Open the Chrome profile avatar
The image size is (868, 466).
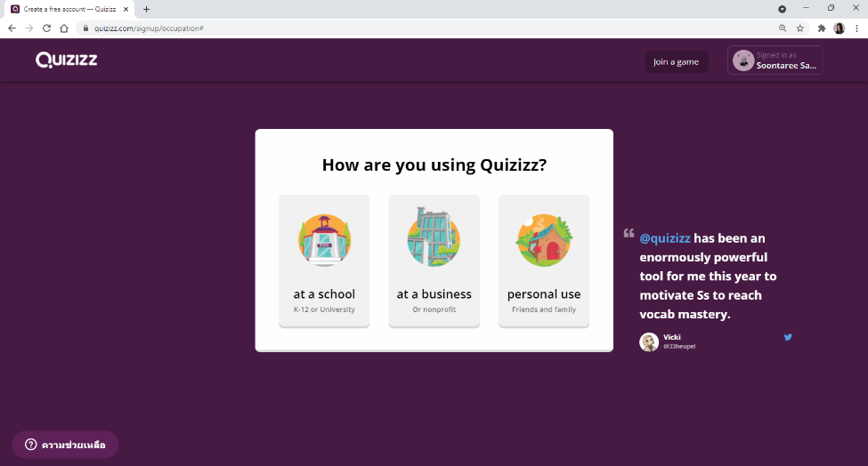pyautogui.click(x=840, y=28)
